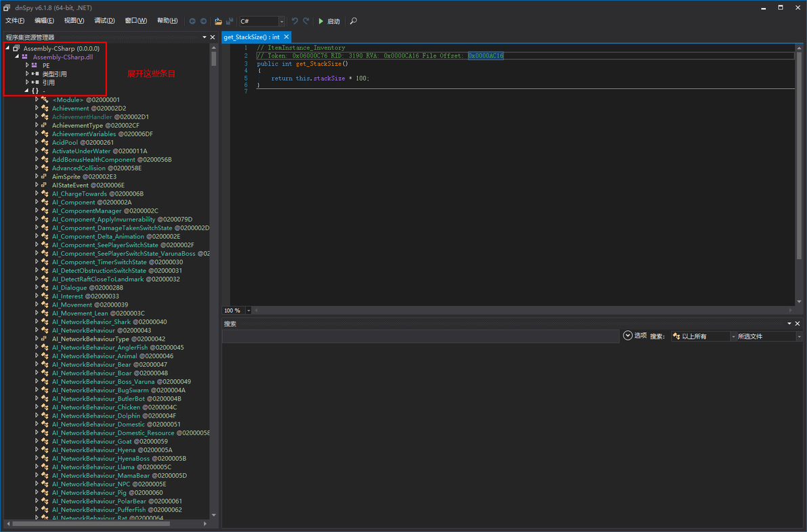807x532 pixels.
Task: Toggle the search 选项 options expander
Action: (x=628, y=336)
